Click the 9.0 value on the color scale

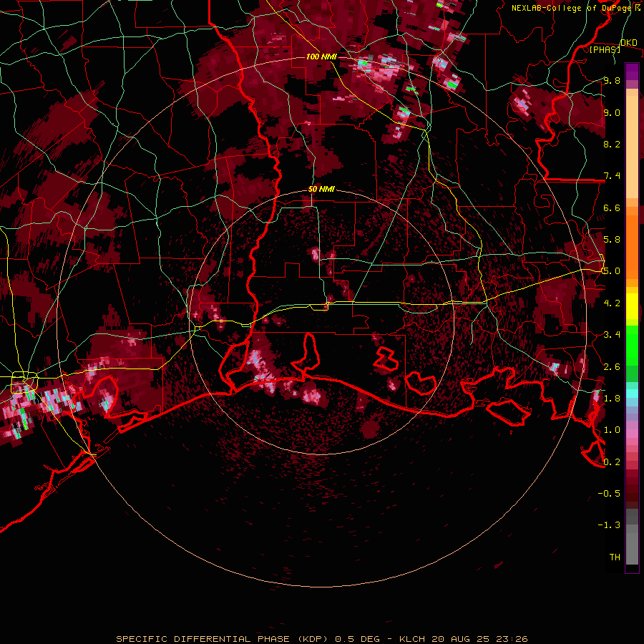(x=612, y=112)
